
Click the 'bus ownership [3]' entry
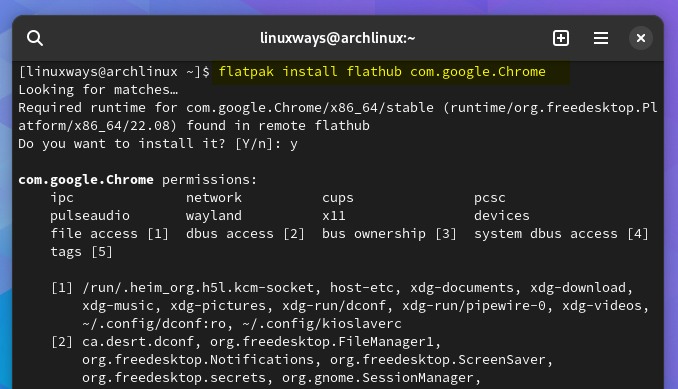pyautogui.click(x=389, y=234)
